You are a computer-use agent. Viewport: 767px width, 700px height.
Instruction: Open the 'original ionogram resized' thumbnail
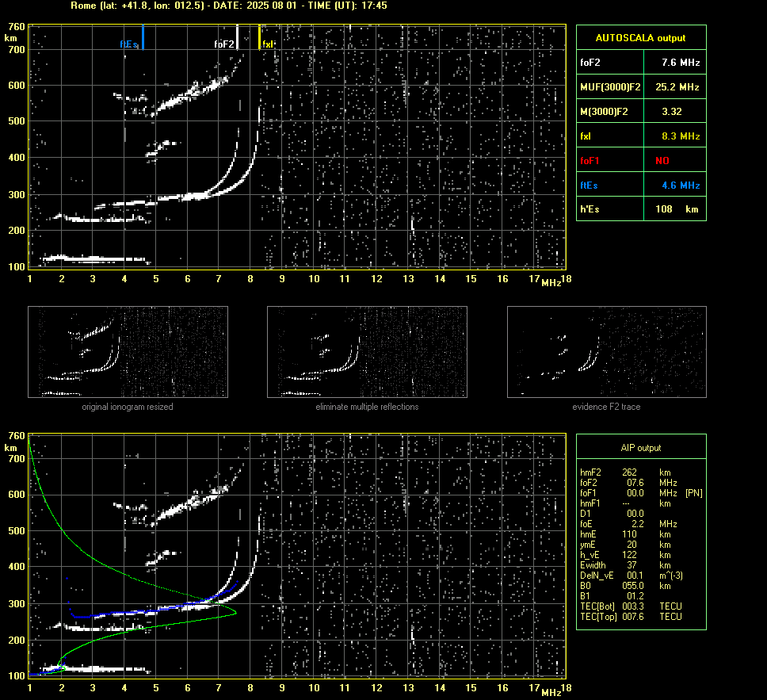pyautogui.click(x=128, y=352)
